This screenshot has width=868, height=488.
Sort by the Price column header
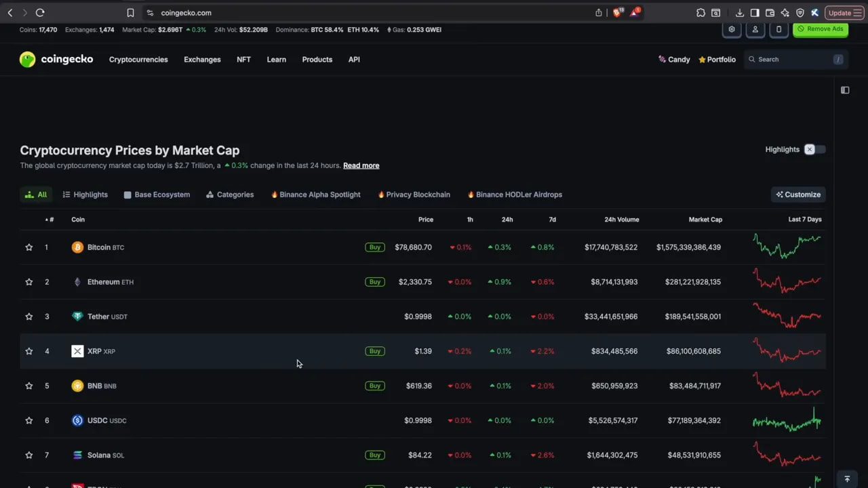(426, 220)
